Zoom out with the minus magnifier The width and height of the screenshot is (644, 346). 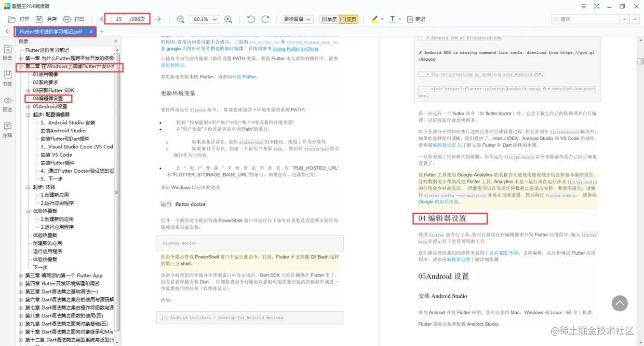(x=181, y=19)
